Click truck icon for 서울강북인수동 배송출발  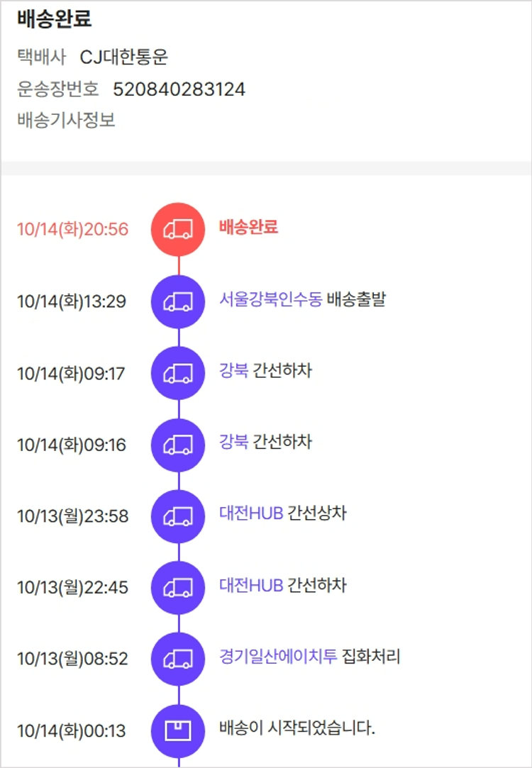[178, 301]
